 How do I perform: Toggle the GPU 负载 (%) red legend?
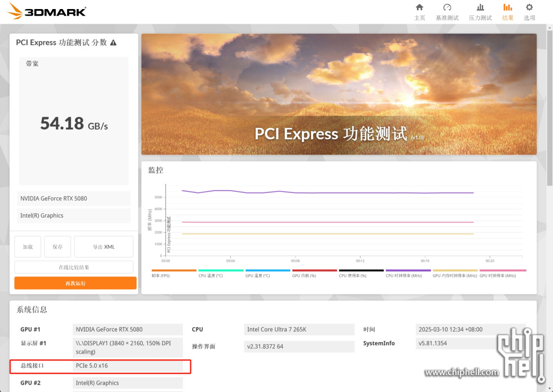315,270
